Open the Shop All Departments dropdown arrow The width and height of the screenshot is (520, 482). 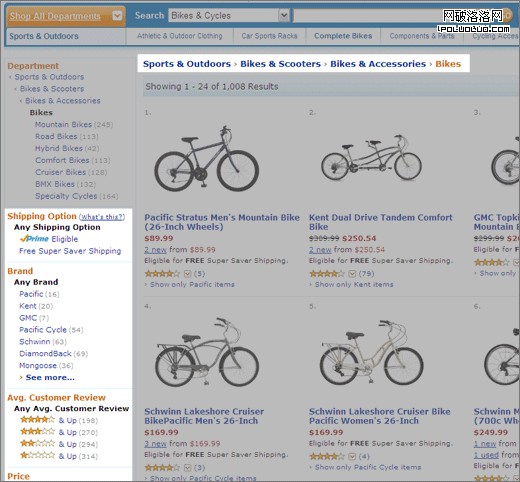click(x=117, y=15)
